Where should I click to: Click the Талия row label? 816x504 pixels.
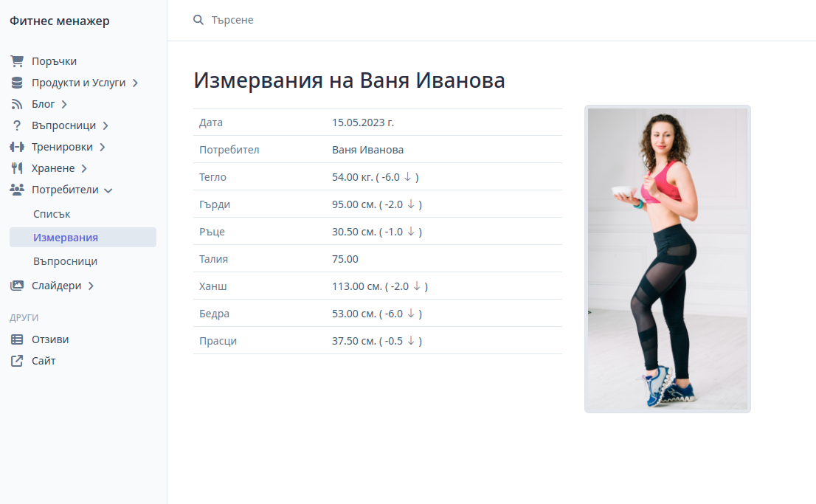pyautogui.click(x=213, y=259)
